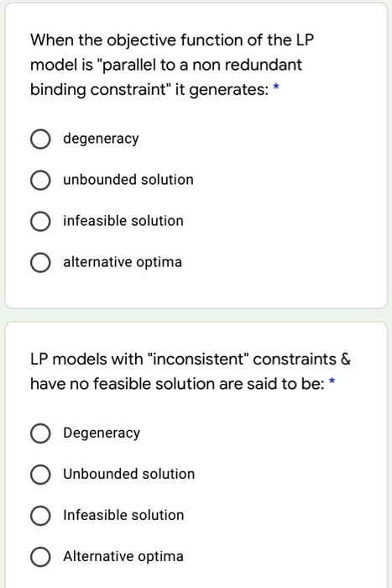Click the required asterisk after 'it generates:'
This screenshot has width=392, height=588.
coord(276,87)
